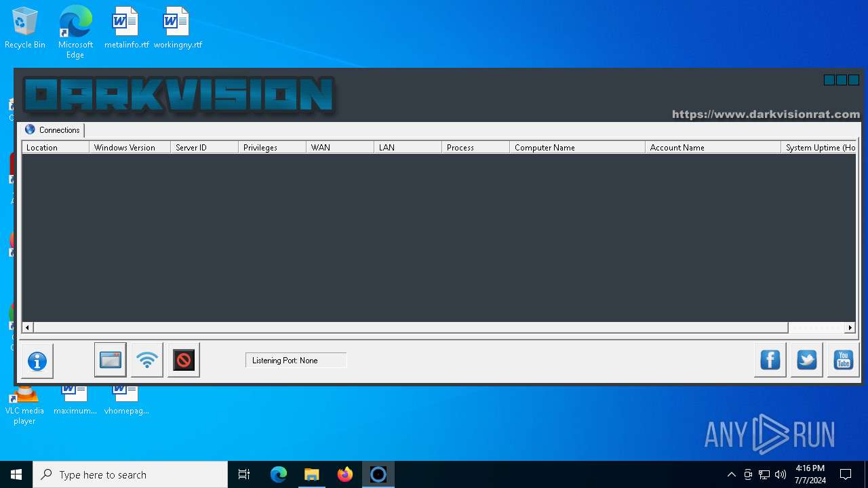Click the Listening Port status field
The width and height of the screenshot is (868, 488).
tap(296, 361)
